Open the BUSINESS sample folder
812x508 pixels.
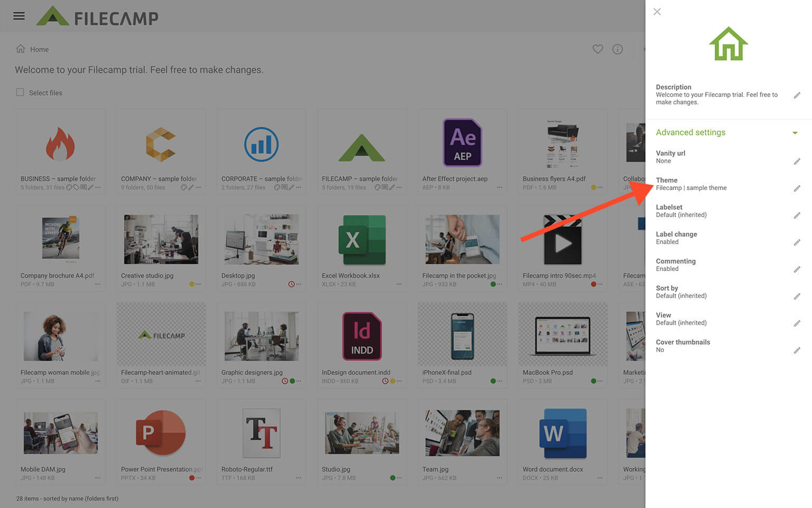coord(60,144)
